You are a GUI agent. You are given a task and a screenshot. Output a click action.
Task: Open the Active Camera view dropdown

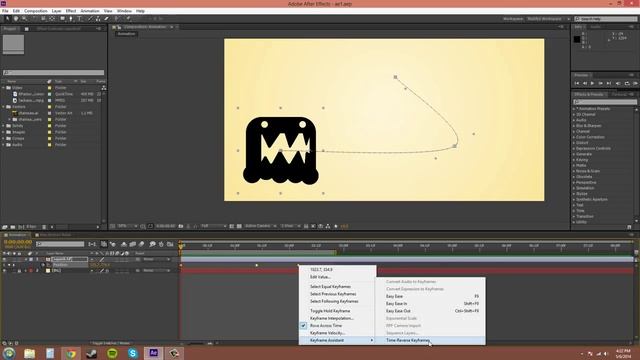[x=260, y=226]
